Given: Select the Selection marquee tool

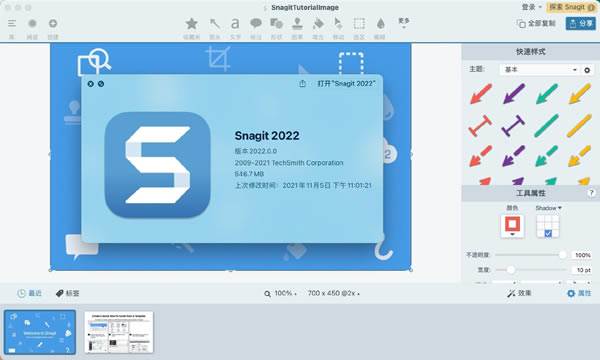Looking at the screenshot, I should (x=359, y=24).
